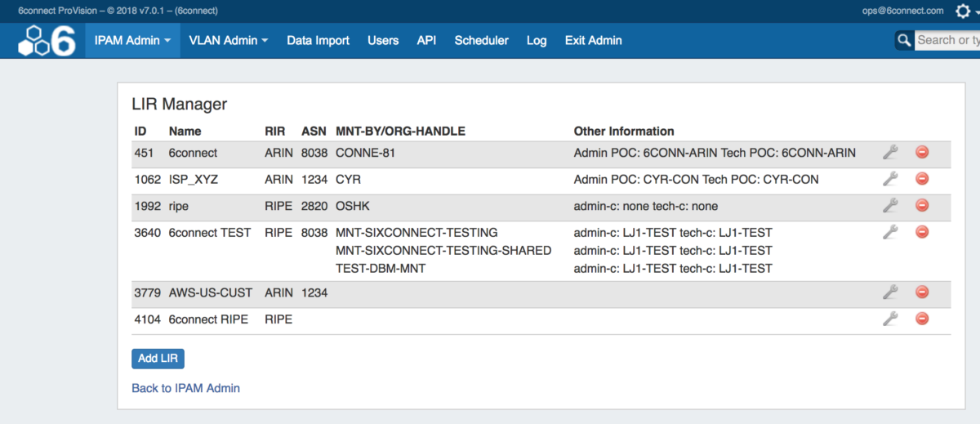This screenshot has width=980, height=424.
Task: Click the search input field
Action: (x=947, y=40)
